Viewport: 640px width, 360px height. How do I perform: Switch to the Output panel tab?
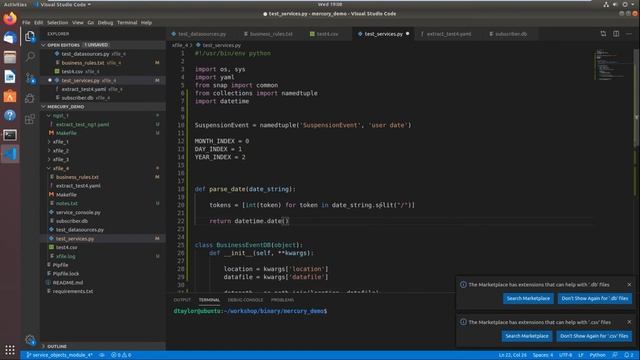(182, 300)
